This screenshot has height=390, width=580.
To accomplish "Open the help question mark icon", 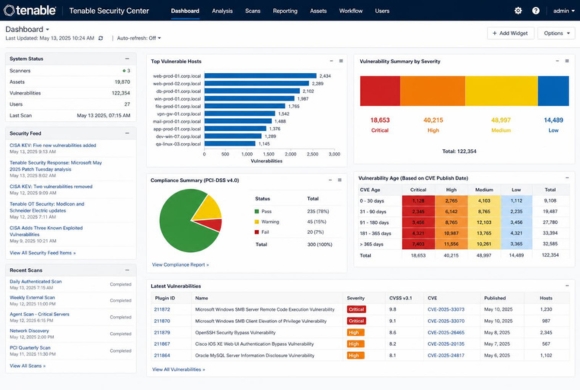I will coord(536,11).
